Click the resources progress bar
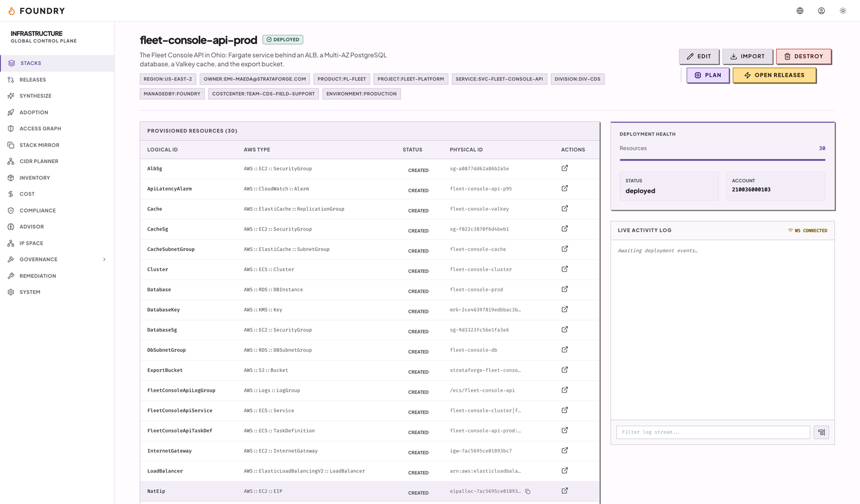The image size is (860, 504). tap(723, 160)
